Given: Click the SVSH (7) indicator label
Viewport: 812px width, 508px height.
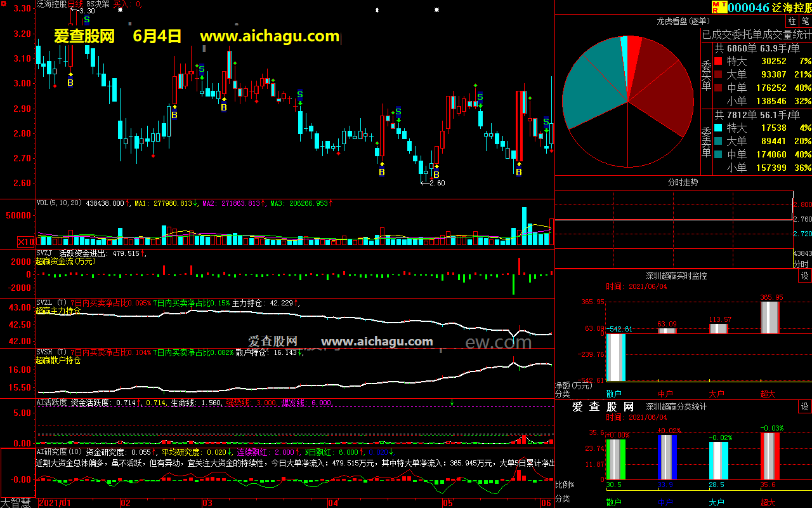Looking at the screenshot, I should [52, 352].
